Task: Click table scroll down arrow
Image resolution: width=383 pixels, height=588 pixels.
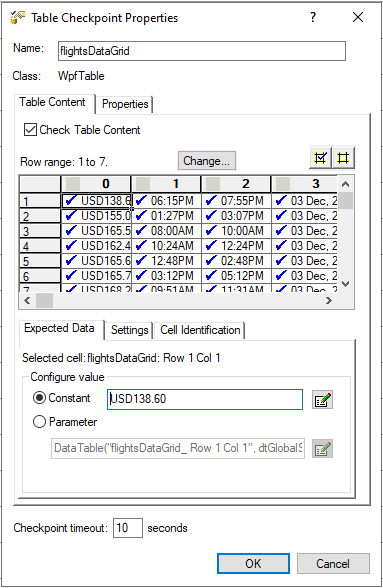Action: (346, 284)
